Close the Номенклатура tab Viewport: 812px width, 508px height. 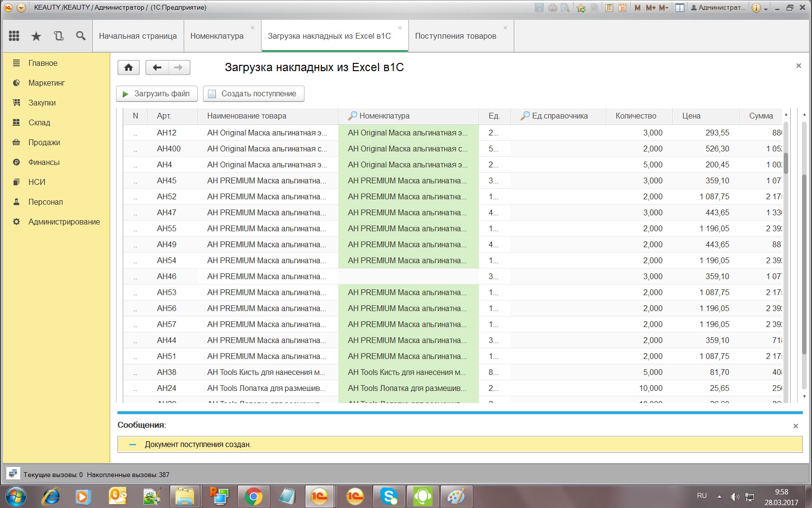(x=252, y=28)
